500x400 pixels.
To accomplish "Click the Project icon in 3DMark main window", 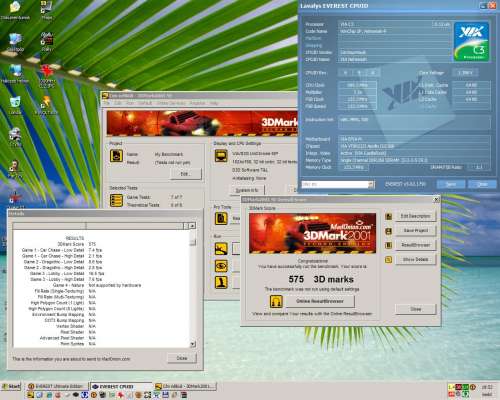I will tap(116, 156).
